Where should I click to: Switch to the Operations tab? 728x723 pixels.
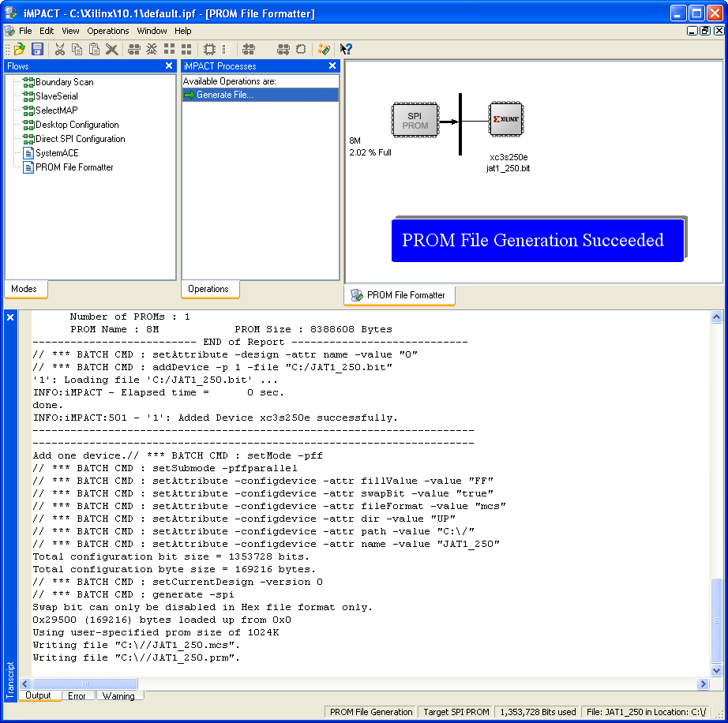point(210,289)
